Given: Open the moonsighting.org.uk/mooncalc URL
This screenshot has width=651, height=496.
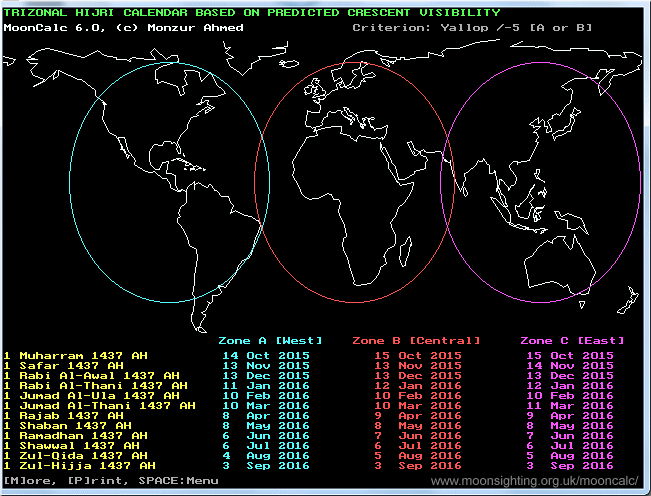Looking at the screenshot, I should (x=537, y=481).
